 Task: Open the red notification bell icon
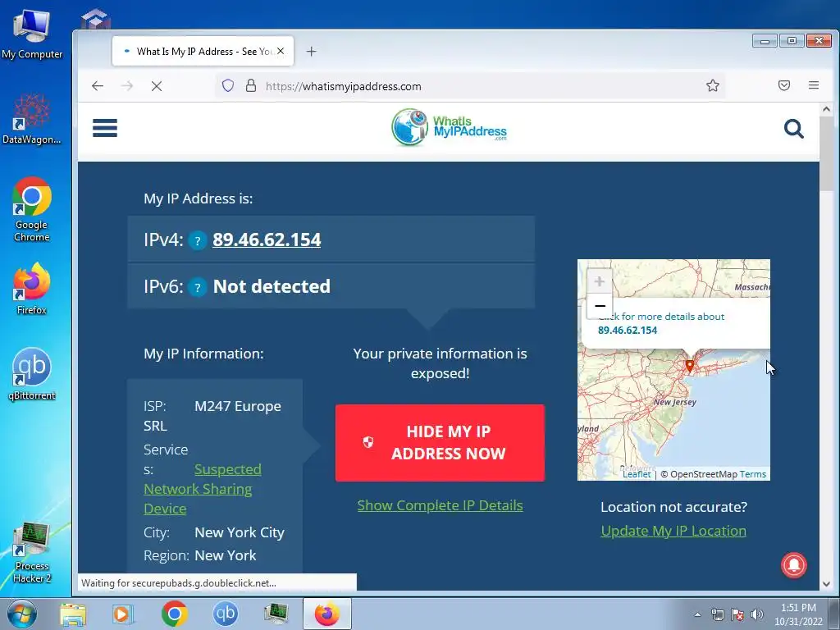point(793,565)
